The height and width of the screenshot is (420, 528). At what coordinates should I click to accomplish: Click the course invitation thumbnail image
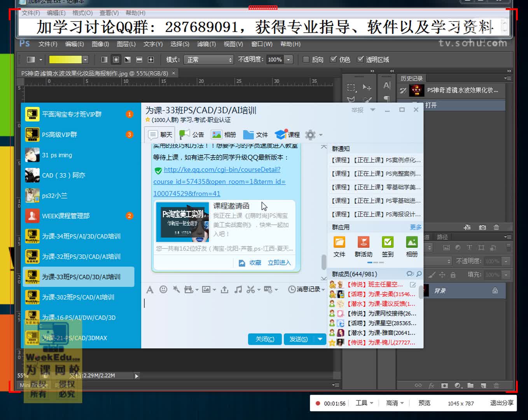tap(182, 222)
